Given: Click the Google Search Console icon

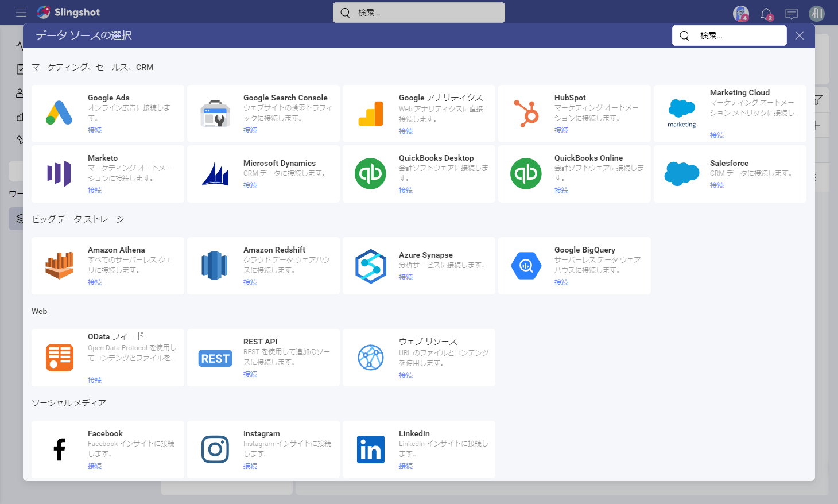Looking at the screenshot, I should [x=215, y=114].
